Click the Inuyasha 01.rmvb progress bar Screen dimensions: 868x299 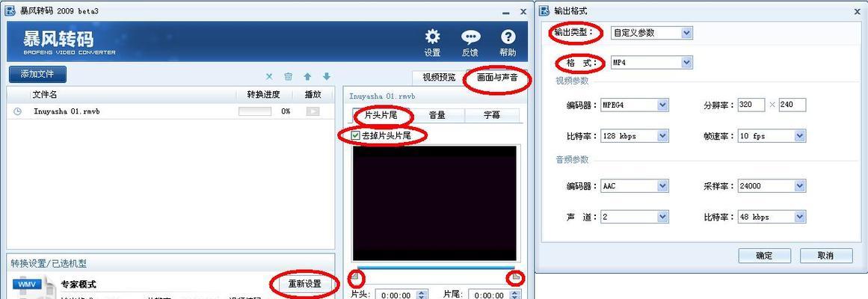tap(255, 111)
